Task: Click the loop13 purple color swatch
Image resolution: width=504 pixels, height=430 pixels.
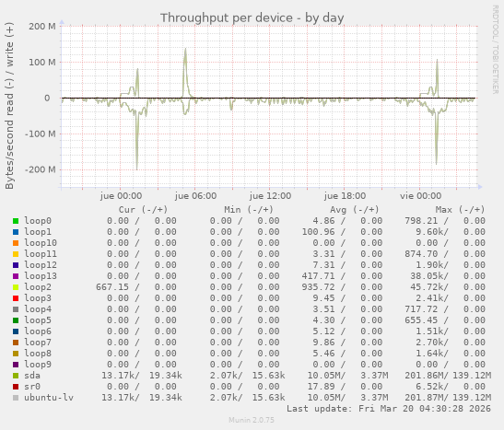Action: click(16, 276)
